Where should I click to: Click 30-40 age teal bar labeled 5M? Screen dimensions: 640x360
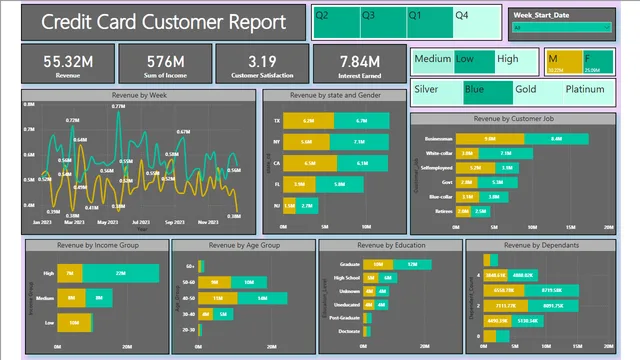click(x=223, y=314)
